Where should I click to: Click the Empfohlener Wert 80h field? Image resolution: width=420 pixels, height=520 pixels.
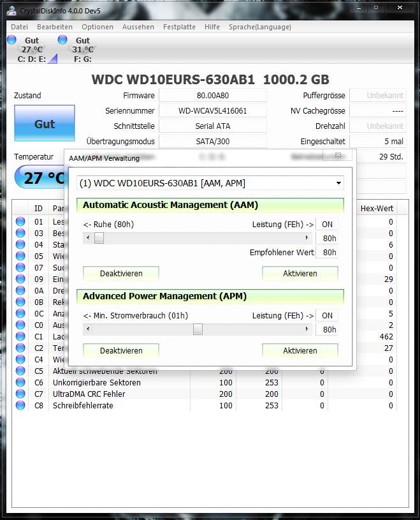click(327, 253)
